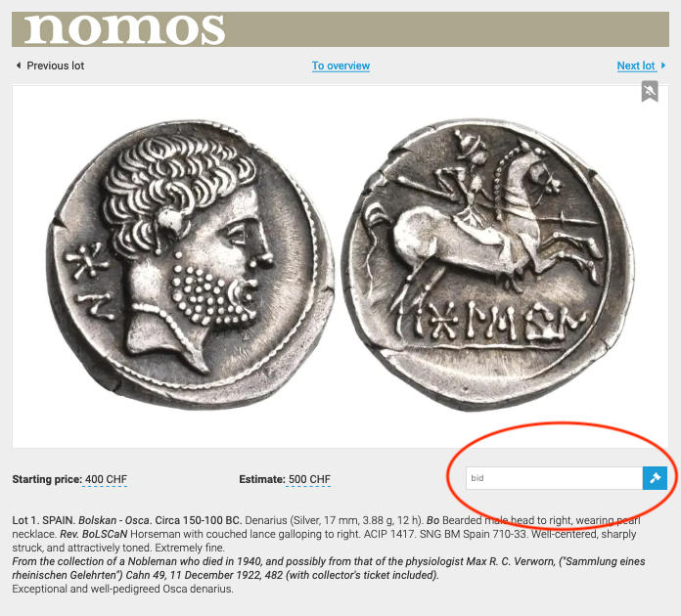The width and height of the screenshot is (681, 616).
Task: Click the nomos banner's olive background
Action: click(447, 29)
